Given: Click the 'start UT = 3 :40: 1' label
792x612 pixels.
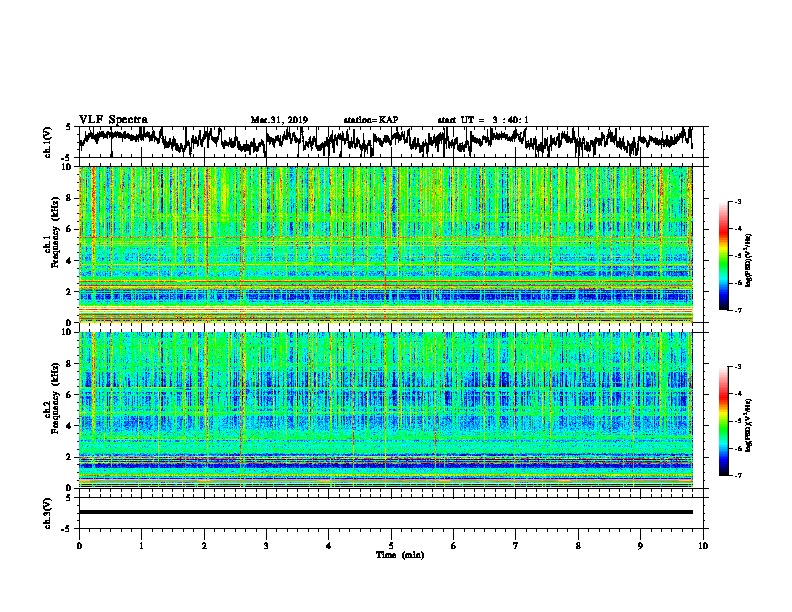Looking at the screenshot, I should coord(483,120).
